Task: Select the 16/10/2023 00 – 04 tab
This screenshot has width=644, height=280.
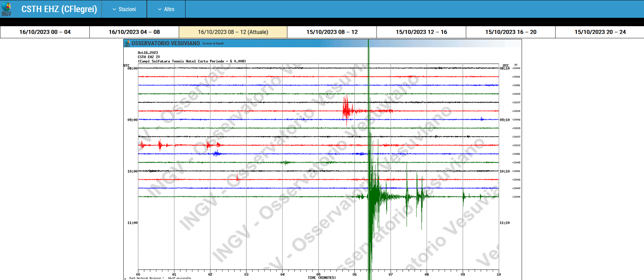Action: (x=45, y=32)
